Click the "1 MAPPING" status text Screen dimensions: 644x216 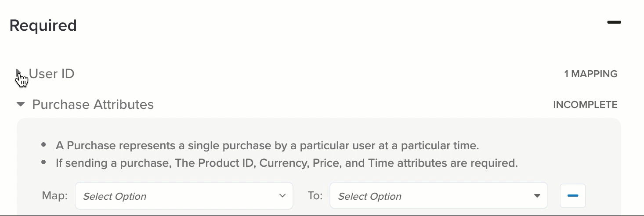(x=590, y=74)
